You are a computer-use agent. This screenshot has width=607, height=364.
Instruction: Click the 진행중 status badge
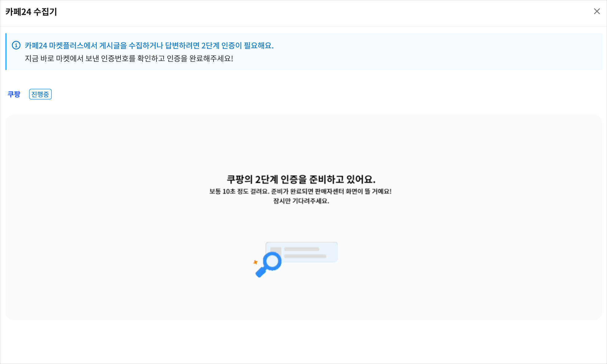40,94
